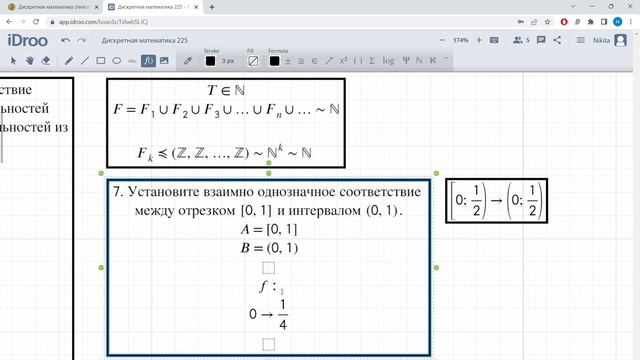This screenshot has height=360, width=640.
Task: Zoom out with the minus button
Action: coord(442,40)
